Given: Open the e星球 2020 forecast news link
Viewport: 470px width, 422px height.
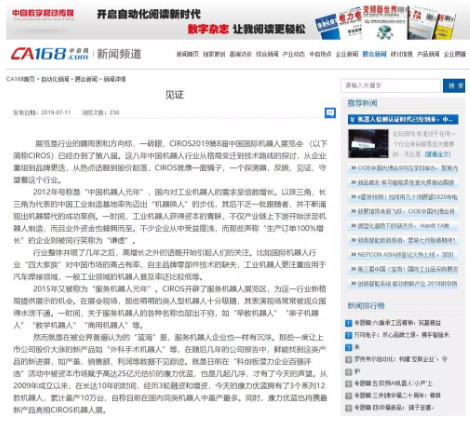Looking at the screenshot, I should pyautogui.click(x=404, y=197).
